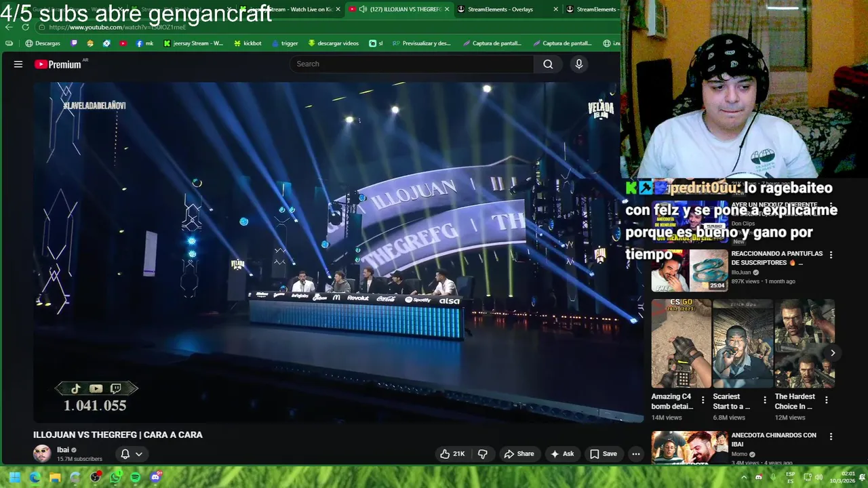The height and width of the screenshot is (488, 868).
Task: Open IlloJuan channel under PANTUFLAS video
Action: [x=741, y=272]
